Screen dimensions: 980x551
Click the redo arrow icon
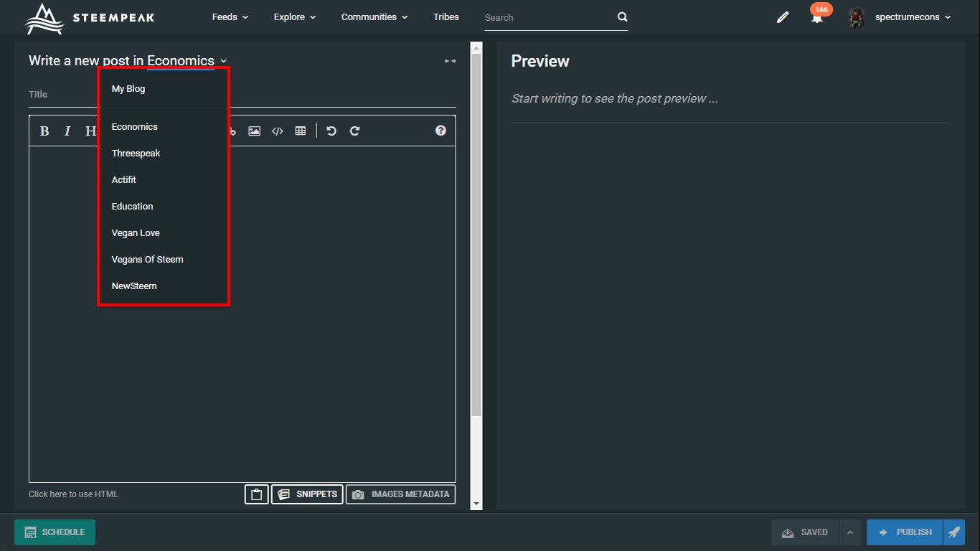(x=354, y=131)
